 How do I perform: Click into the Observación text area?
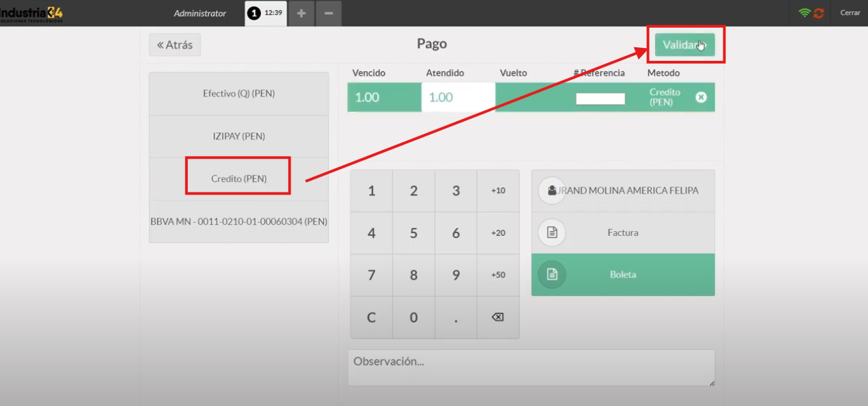point(531,368)
